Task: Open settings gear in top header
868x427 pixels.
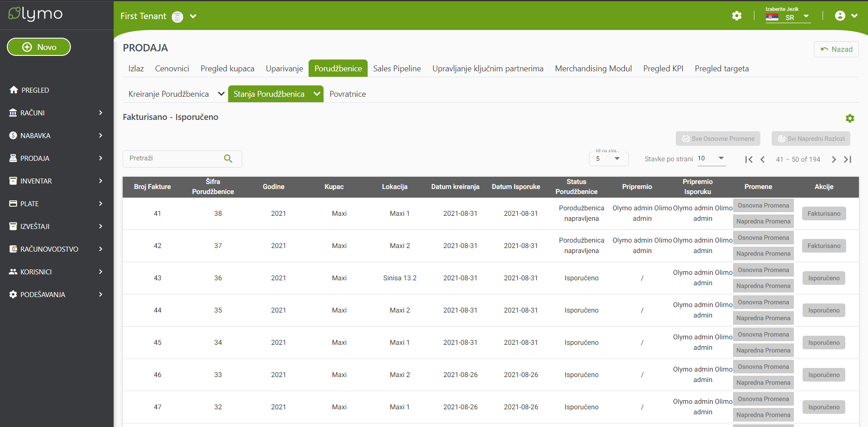Action: tap(737, 16)
